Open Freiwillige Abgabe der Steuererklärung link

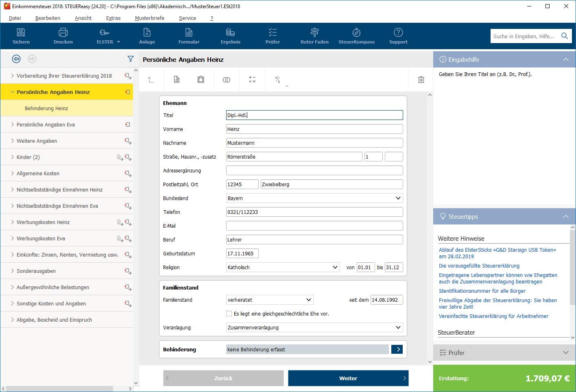tap(498, 303)
